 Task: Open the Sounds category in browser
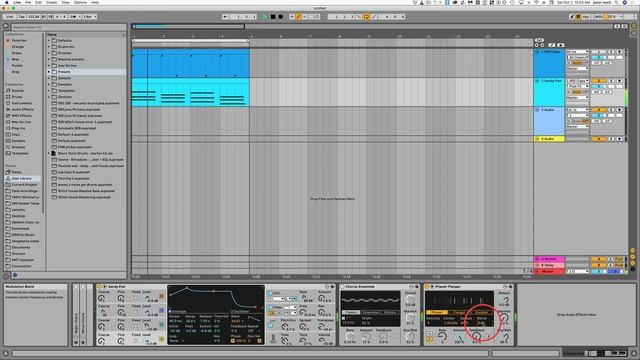pos(18,91)
